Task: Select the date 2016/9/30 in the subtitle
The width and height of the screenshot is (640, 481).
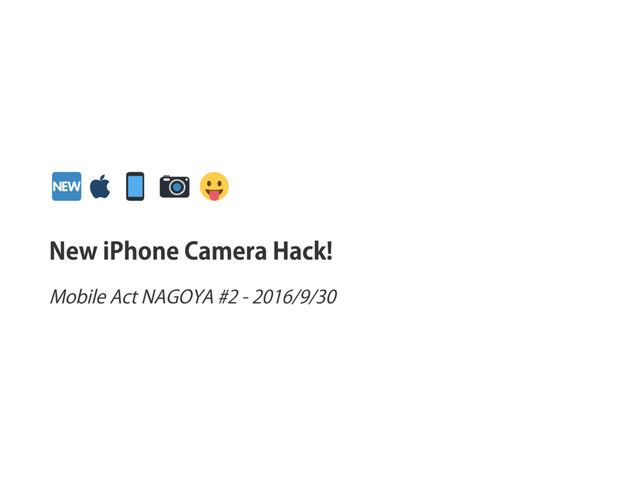Action: [x=295, y=297]
